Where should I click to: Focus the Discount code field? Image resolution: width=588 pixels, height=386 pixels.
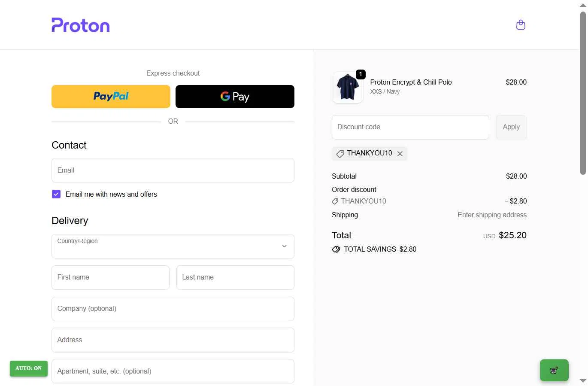coord(410,127)
